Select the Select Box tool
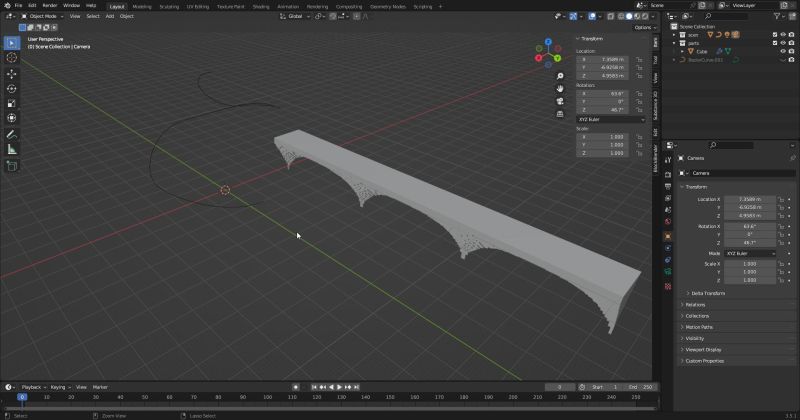The width and height of the screenshot is (800, 420). [11, 43]
